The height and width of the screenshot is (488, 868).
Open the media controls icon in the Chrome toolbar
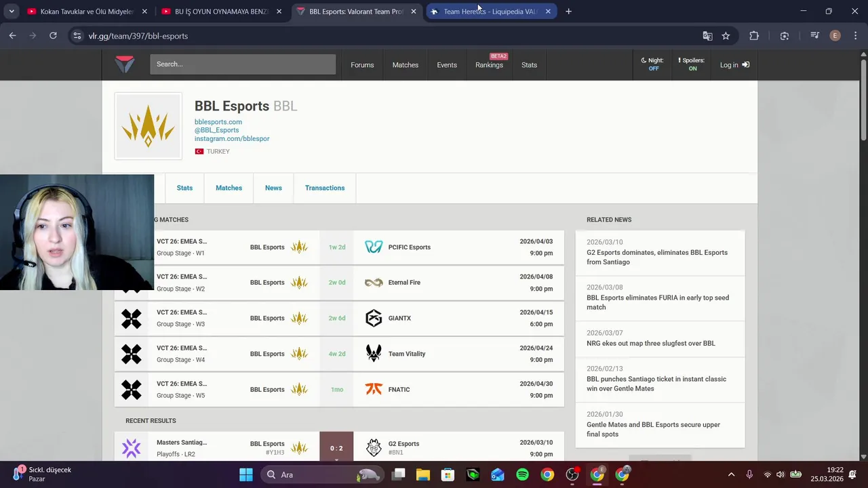[814, 36]
